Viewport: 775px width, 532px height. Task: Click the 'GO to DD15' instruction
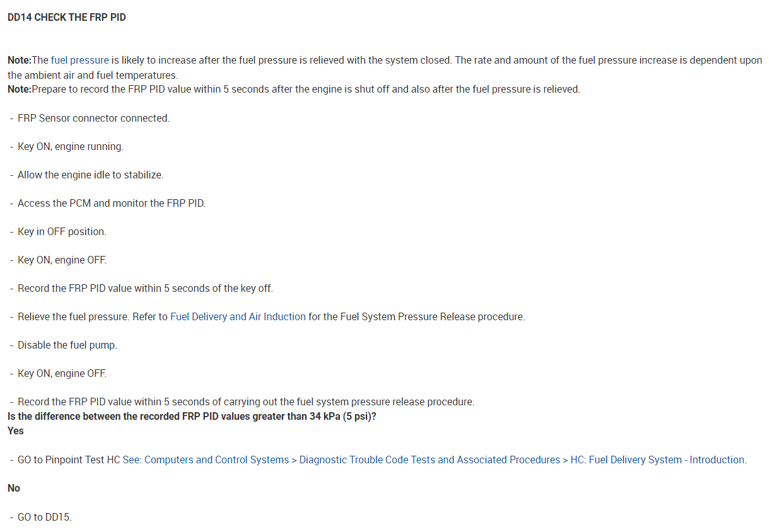44,517
